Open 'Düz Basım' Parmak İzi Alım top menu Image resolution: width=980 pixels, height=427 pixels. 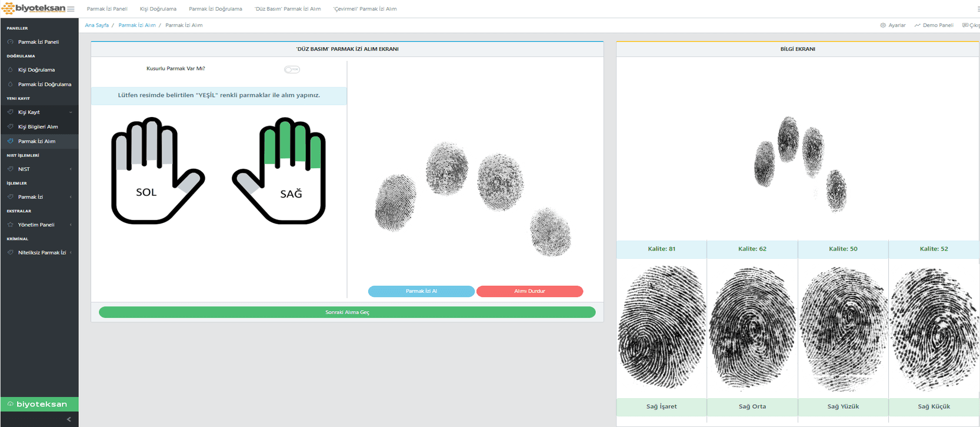(x=288, y=9)
